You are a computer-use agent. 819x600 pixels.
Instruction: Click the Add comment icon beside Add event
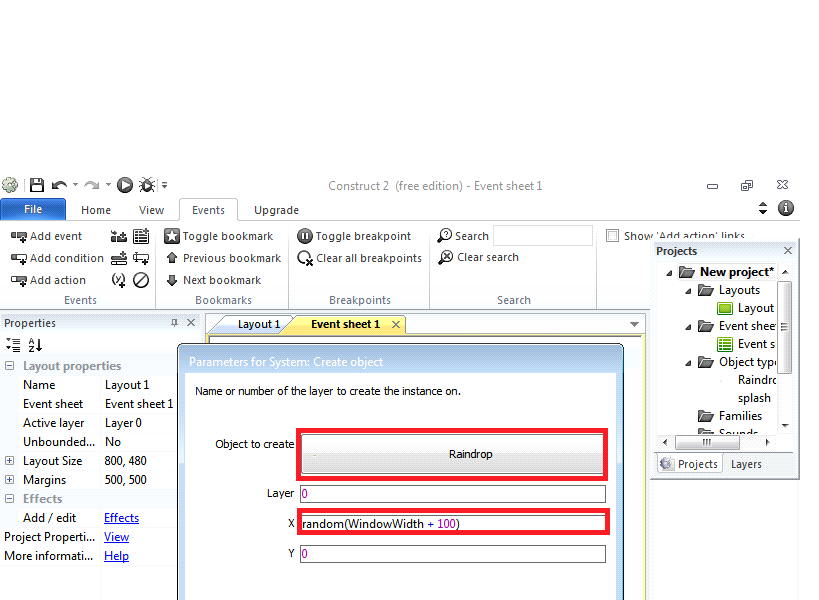pyautogui.click(x=141, y=237)
